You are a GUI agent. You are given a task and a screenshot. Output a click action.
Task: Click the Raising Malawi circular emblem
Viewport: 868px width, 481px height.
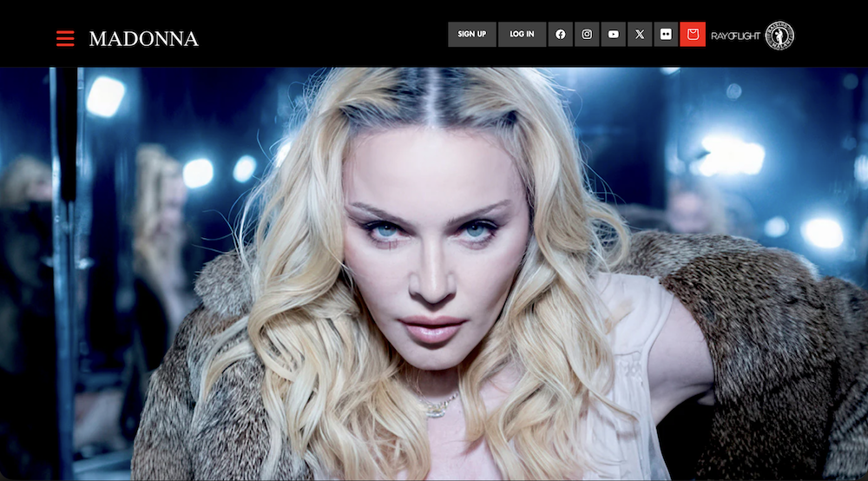pos(779,36)
